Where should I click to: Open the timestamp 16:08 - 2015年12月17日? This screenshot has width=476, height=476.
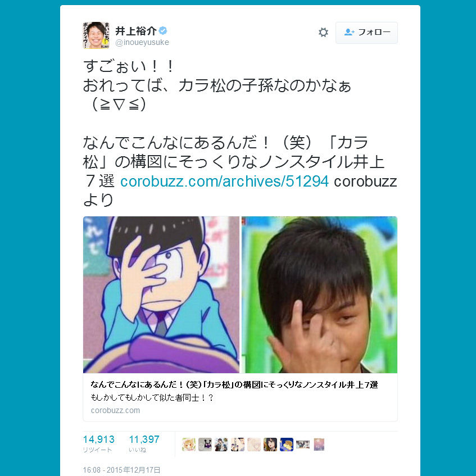click(x=121, y=470)
